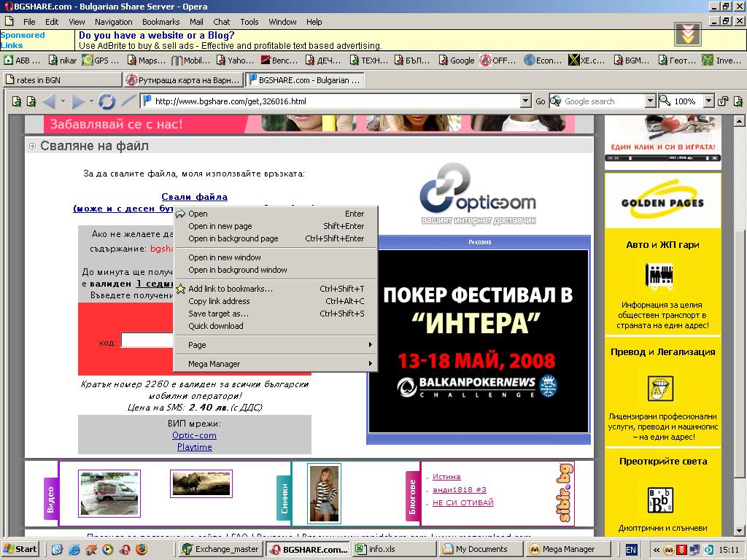This screenshot has width=747, height=560.
Task: Click the Firefox quick launch icon
Action: 141,549
